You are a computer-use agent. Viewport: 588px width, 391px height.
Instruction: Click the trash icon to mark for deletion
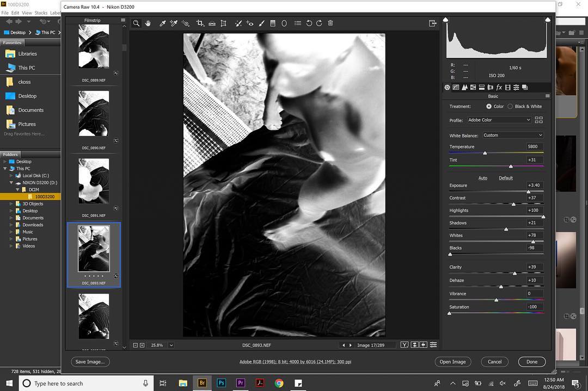click(x=330, y=23)
